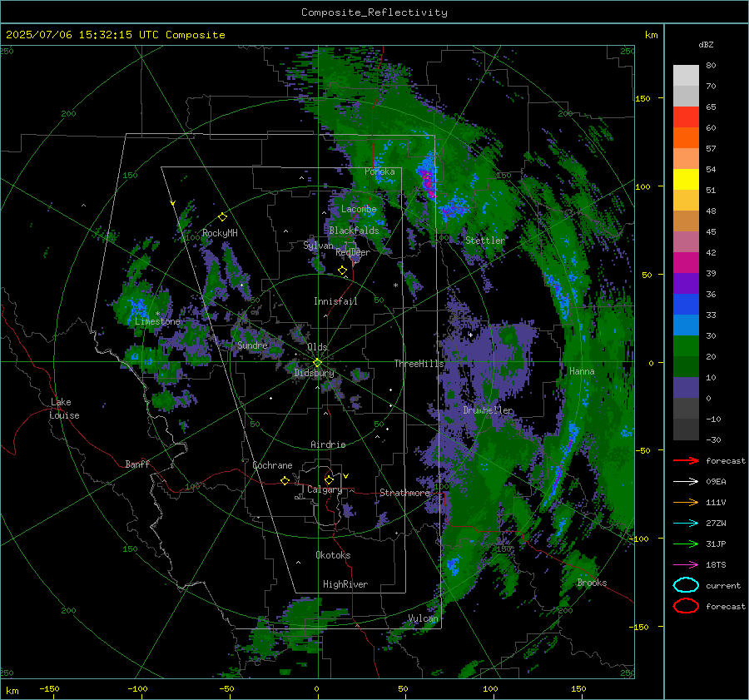Click the blue 33 dBZ swatch

[x=686, y=304]
